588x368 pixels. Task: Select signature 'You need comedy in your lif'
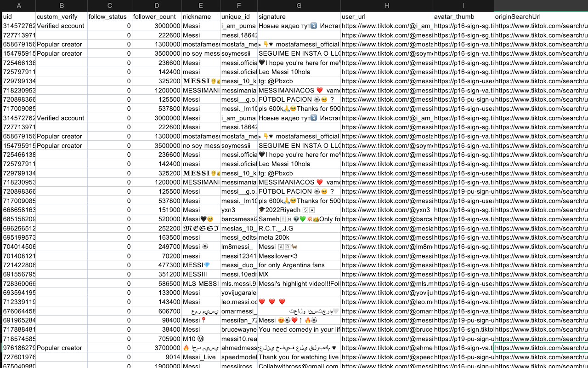pyautogui.click(x=299, y=329)
